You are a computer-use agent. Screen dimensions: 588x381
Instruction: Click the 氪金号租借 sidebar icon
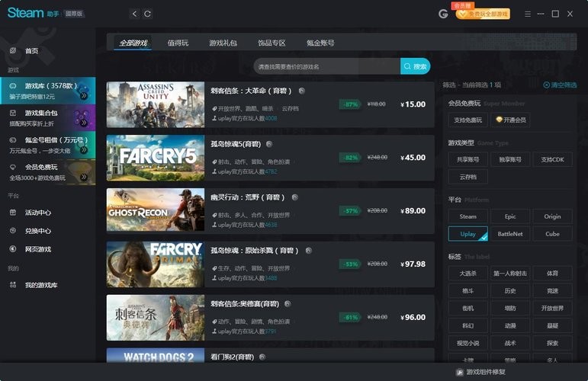coord(13,140)
